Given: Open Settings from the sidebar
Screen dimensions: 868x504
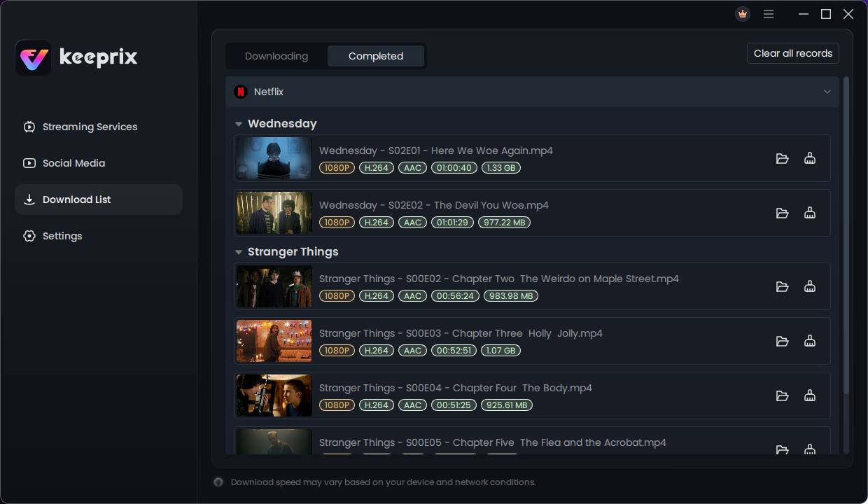Looking at the screenshot, I should (x=99, y=236).
